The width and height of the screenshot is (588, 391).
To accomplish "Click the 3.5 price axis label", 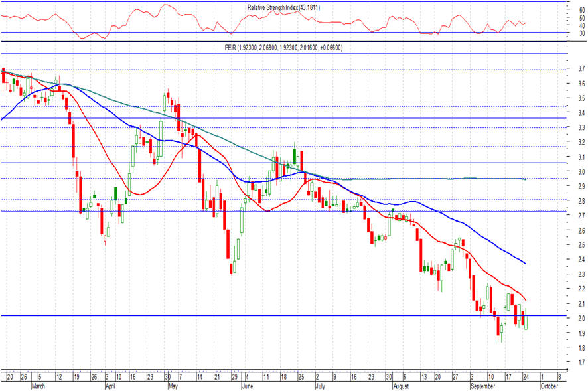I will click(x=581, y=98).
